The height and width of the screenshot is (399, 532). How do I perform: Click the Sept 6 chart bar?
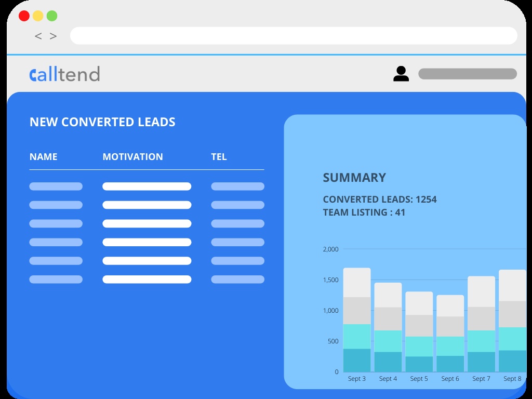[x=450, y=334]
